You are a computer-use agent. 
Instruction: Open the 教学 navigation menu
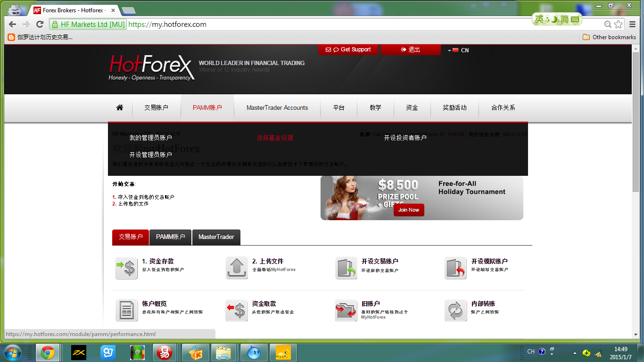375,107
